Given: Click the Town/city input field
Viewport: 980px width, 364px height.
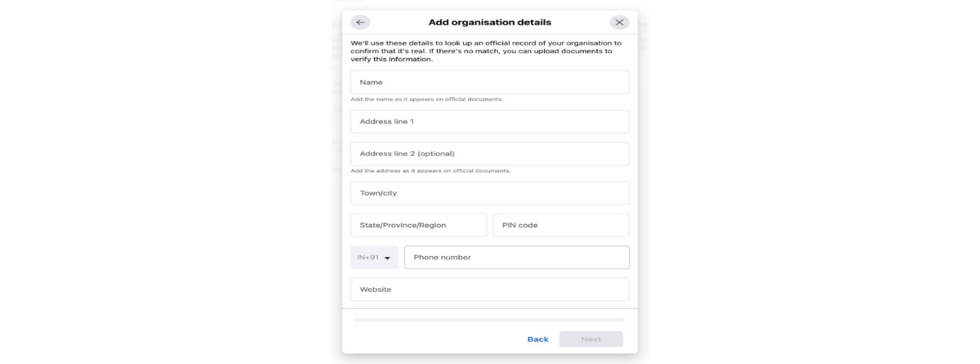Looking at the screenshot, I should (489, 193).
